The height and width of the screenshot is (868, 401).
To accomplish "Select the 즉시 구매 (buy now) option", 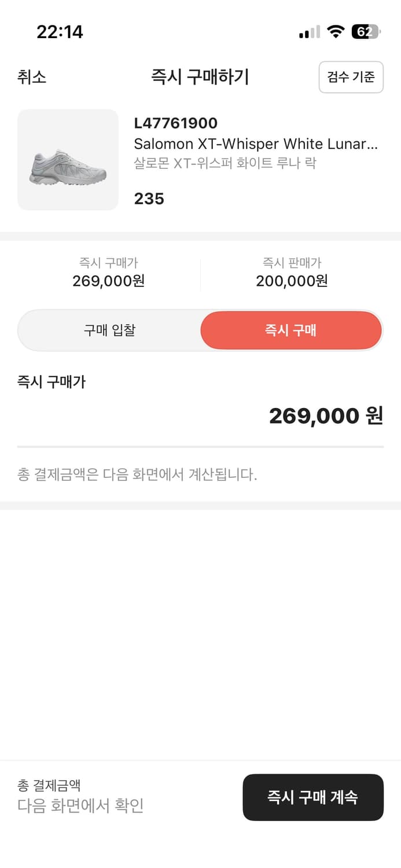I will [291, 330].
